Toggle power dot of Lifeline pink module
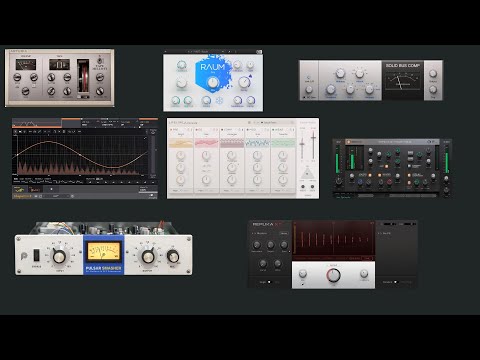 pos(197,129)
